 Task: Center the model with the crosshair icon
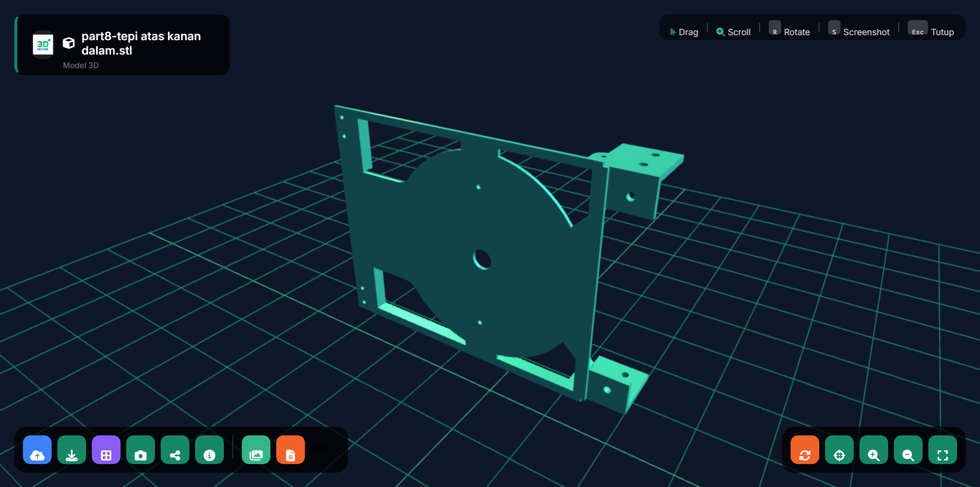coord(839,450)
